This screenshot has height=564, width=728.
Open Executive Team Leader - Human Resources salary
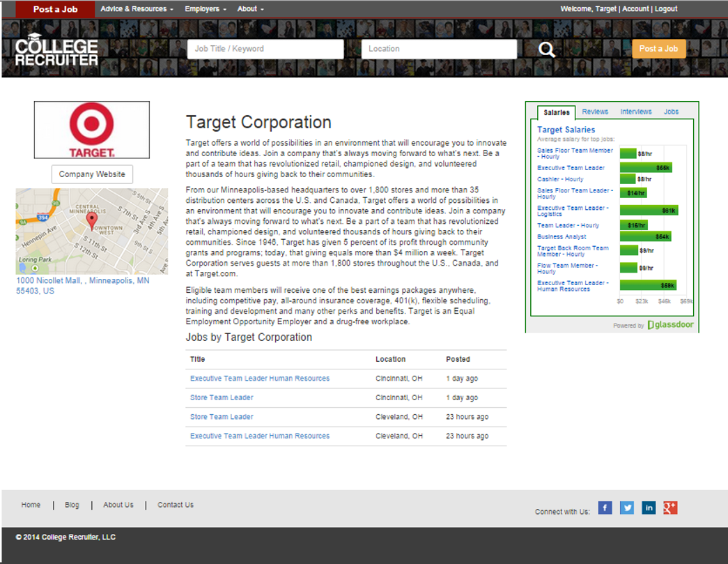coord(573,286)
